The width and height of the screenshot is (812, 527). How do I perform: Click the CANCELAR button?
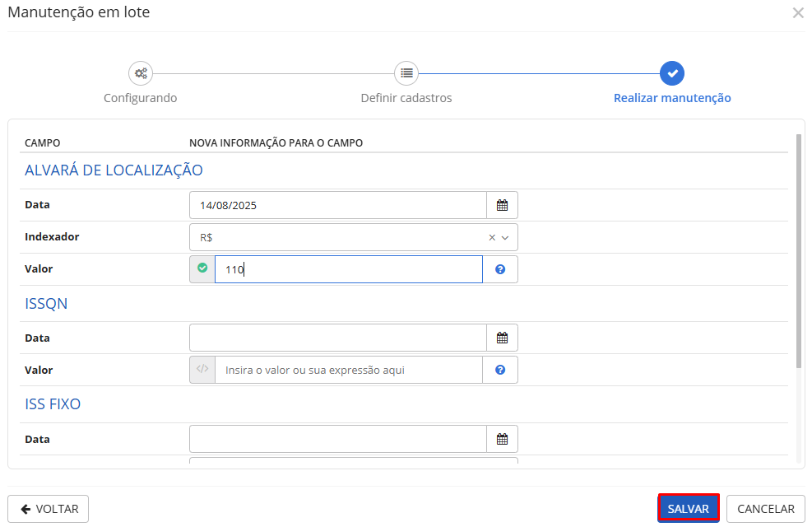765,509
